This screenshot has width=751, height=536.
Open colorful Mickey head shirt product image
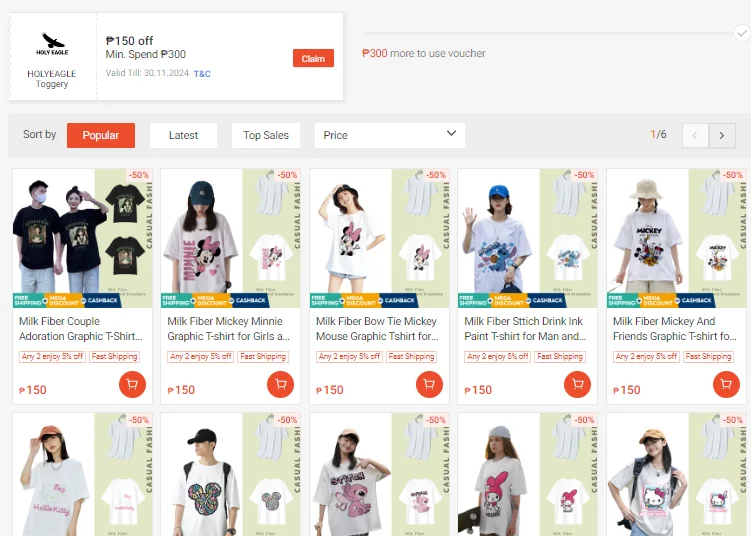(x=231, y=474)
